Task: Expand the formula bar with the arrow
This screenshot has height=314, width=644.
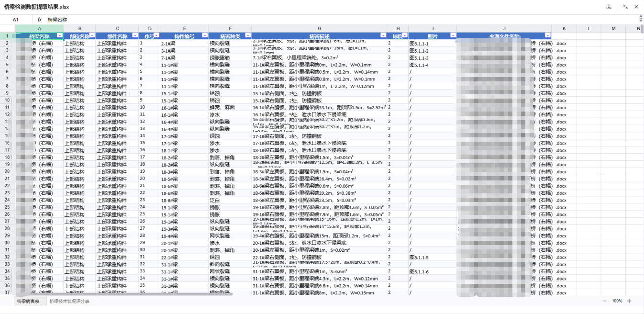Action: pyautogui.click(x=641, y=19)
